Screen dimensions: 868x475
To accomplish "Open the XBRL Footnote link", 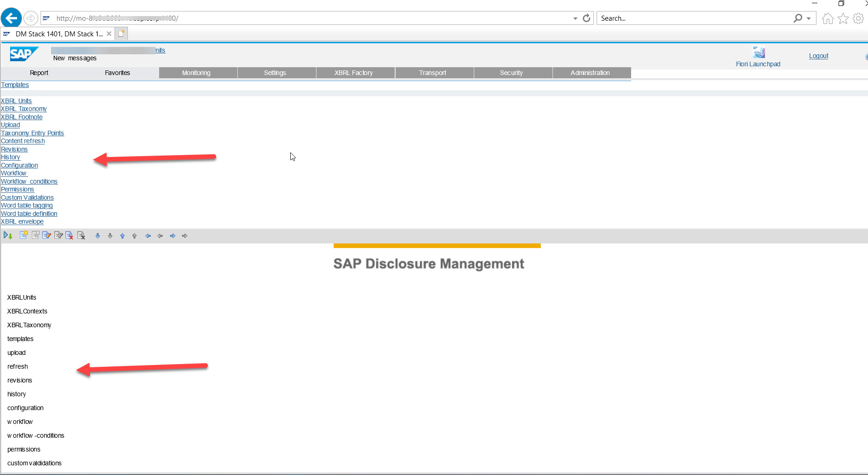I will [x=22, y=117].
